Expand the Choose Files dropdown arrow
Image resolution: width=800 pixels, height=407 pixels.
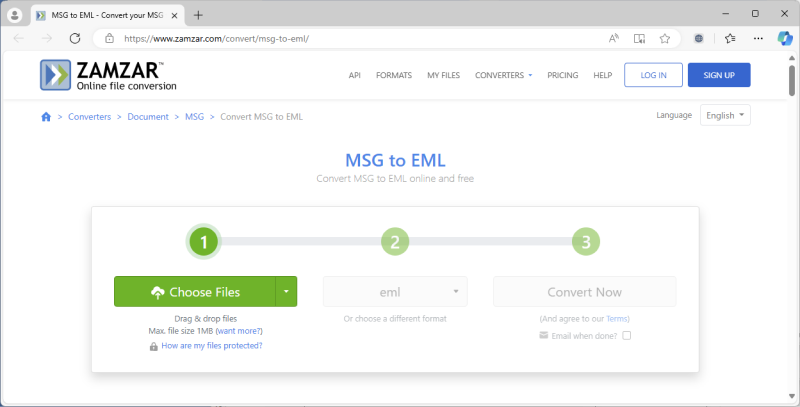coord(286,292)
